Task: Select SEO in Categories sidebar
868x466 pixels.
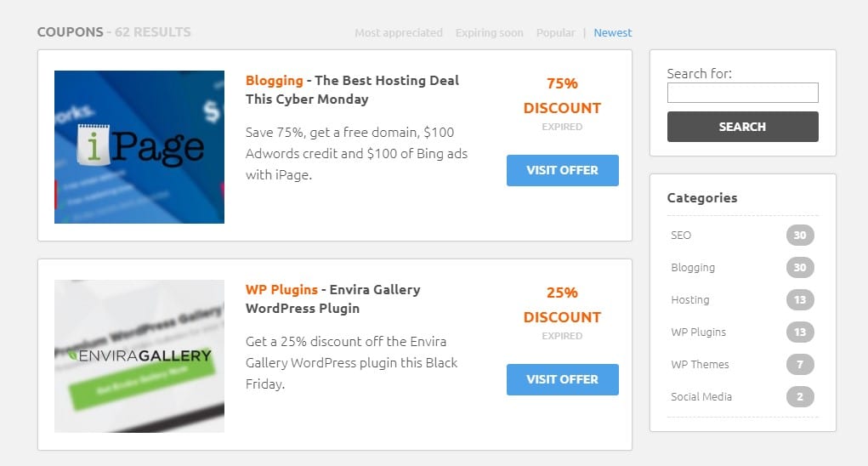Action: [681, 236]
